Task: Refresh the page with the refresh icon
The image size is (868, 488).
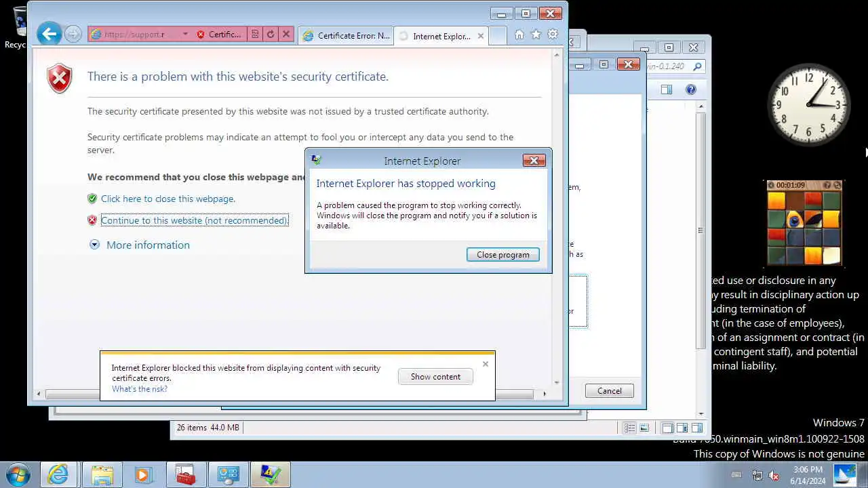Action: point(271,35)
